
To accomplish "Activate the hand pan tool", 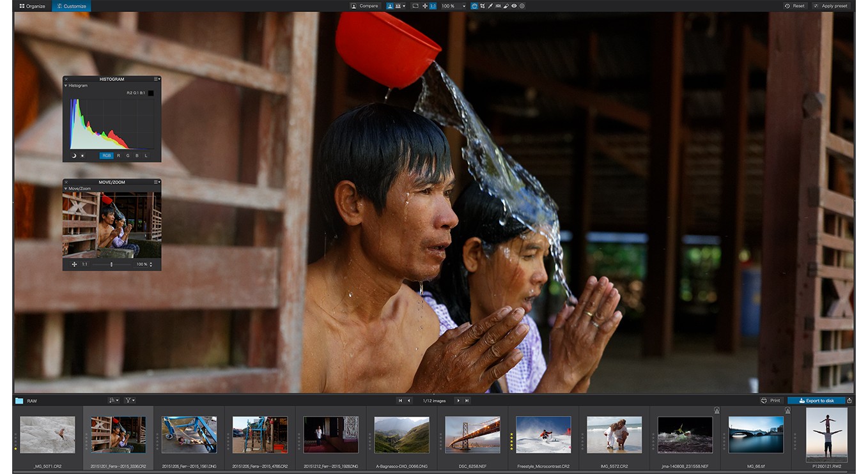I will click(474, 6).
